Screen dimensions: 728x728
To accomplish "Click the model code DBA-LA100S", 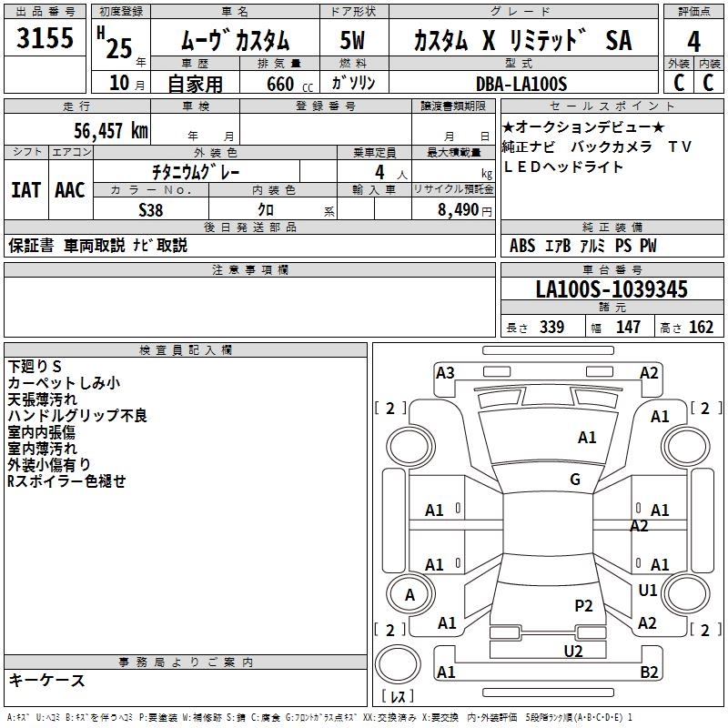I will [x=521, y=84].
